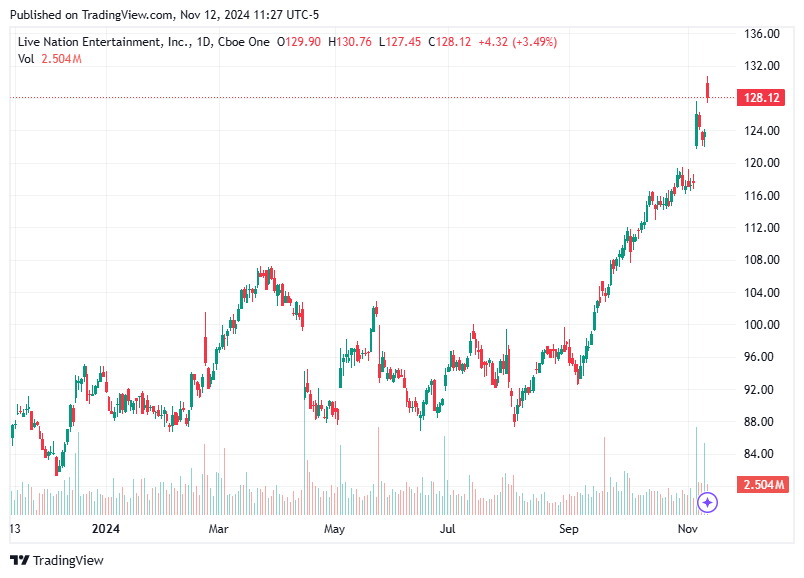Click the 112.00 price axis label
Viewport: 804px width, 578px height.
pos(761,228)
